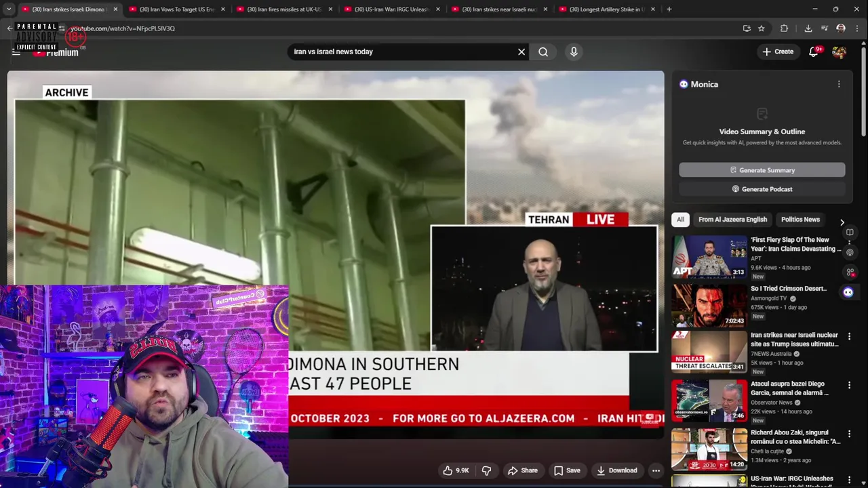Viewport: 868px width, 488px height.
Task: Switch to 'Longest Artillery Strike' tab
Action: coord(607,9)
